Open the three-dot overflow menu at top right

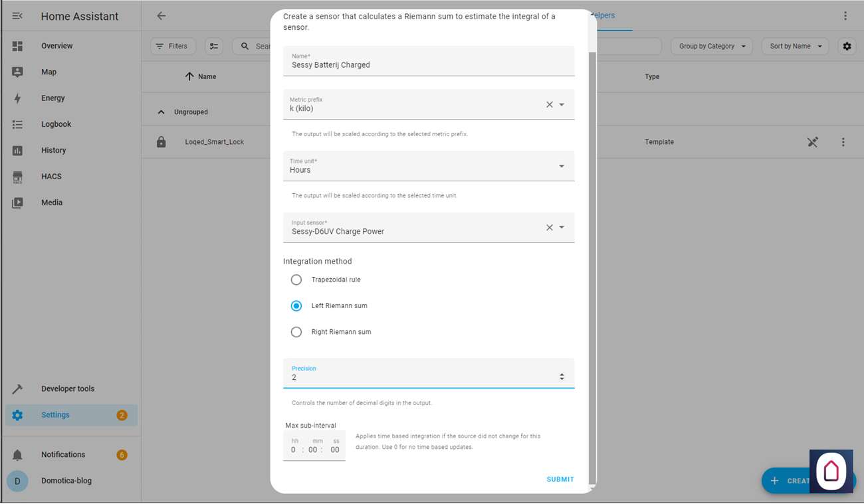point(845,16)
